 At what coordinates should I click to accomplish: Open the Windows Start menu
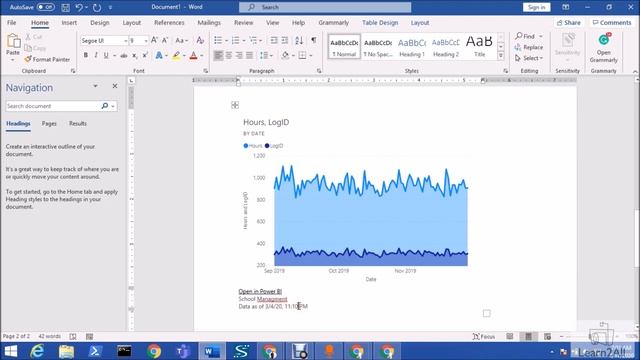click(x=11, y=351)
